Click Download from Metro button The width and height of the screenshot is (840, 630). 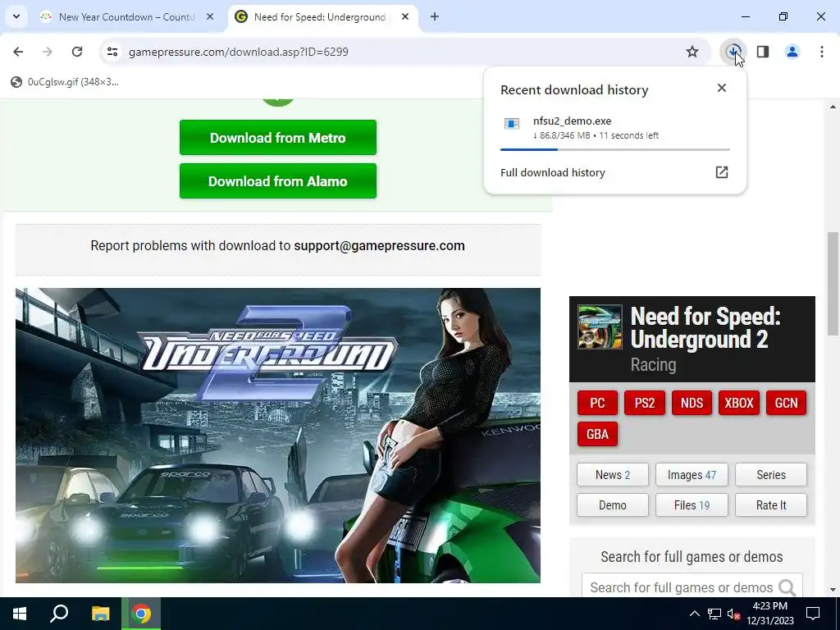[x=278, y=138]
